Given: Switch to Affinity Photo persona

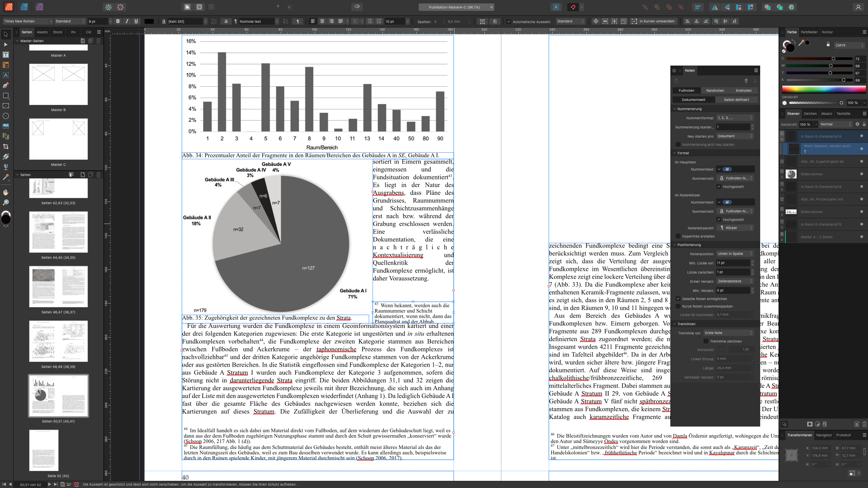Looking at the screenshot, I should [40, 7].
